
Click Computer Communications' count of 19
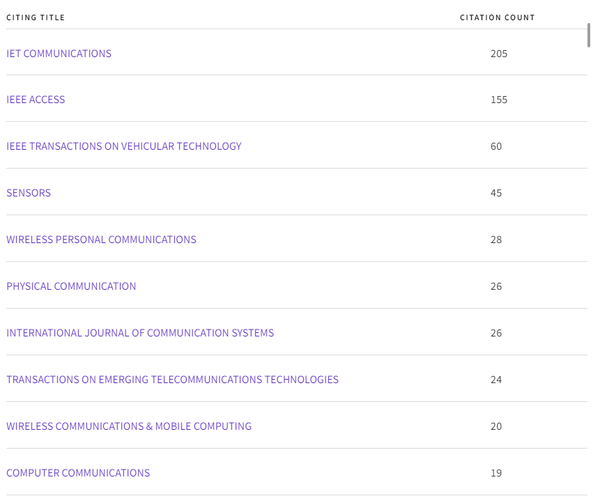pos(496,473)
